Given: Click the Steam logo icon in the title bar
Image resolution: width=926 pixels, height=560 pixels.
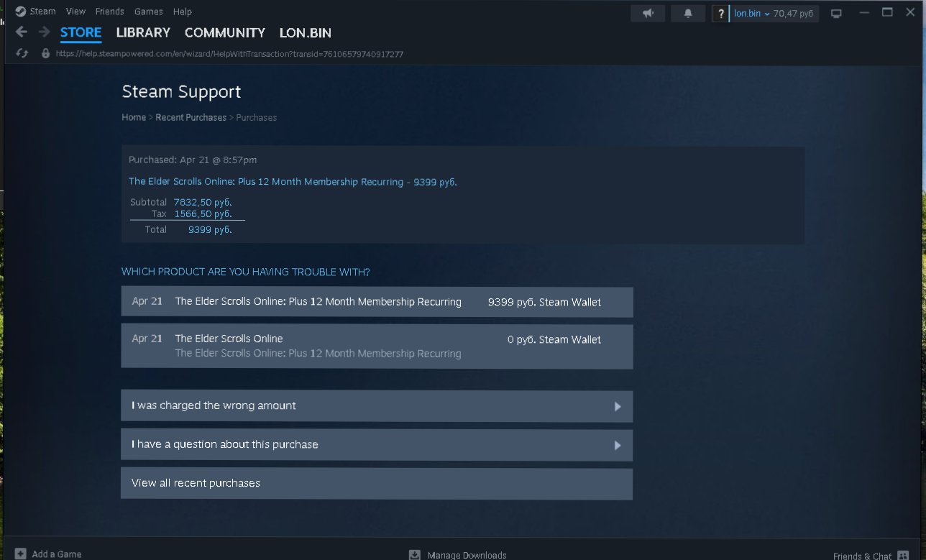Looking at the screenshot, I should [x=20, y=12].
